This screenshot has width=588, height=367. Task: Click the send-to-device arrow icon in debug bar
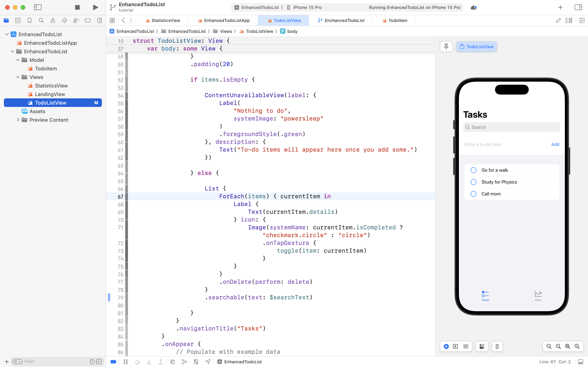click(208, 362)
